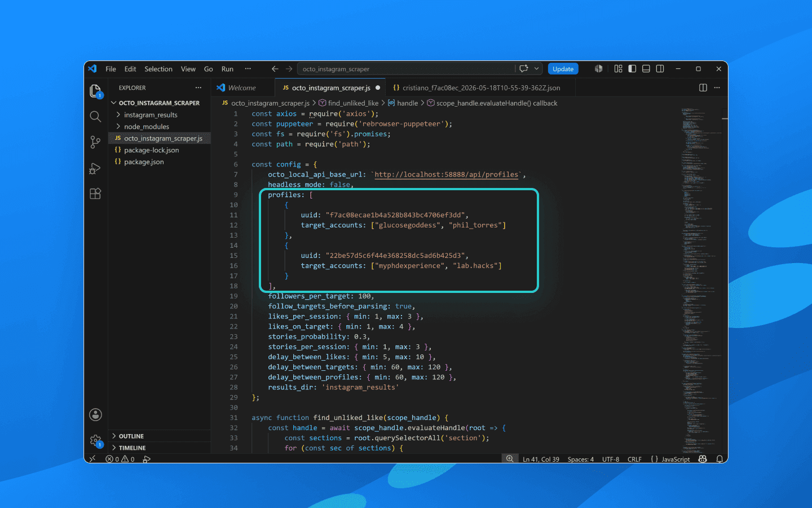The height and width of the screenshot is (508, 812).
Task: Open Copilot status icon in status bar
Action: click(x=703, y=459)
